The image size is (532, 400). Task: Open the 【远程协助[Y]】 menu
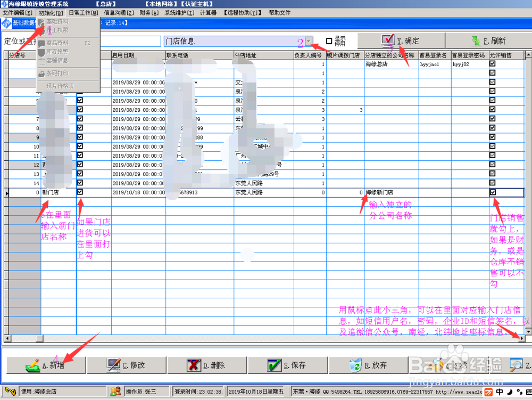pos(242,13)
